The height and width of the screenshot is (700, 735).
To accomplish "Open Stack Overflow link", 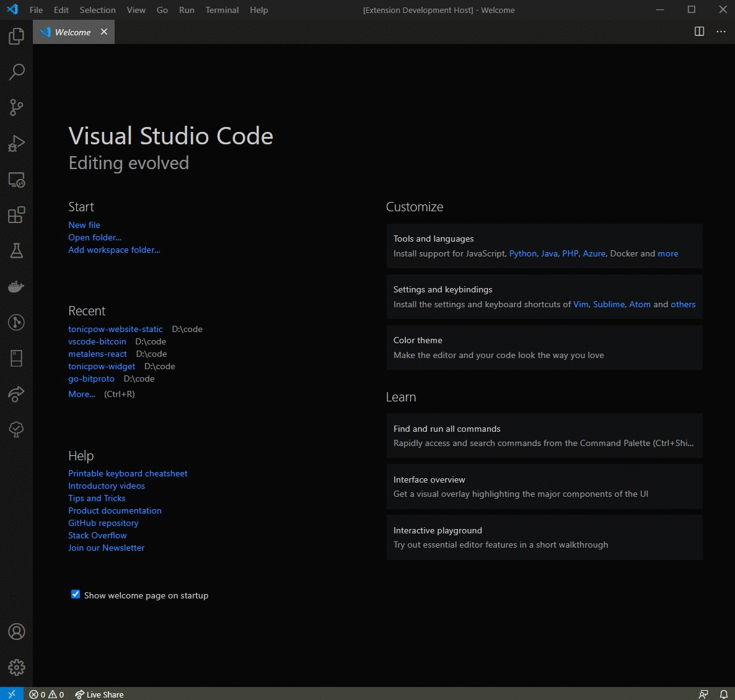I will [x=97, y=536].
